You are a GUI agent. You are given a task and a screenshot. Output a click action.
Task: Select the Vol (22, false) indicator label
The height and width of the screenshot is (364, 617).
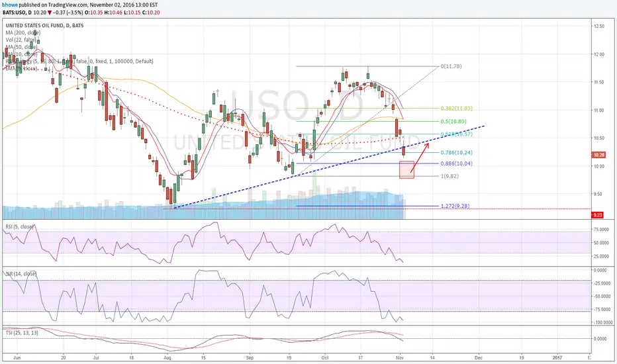21,40
